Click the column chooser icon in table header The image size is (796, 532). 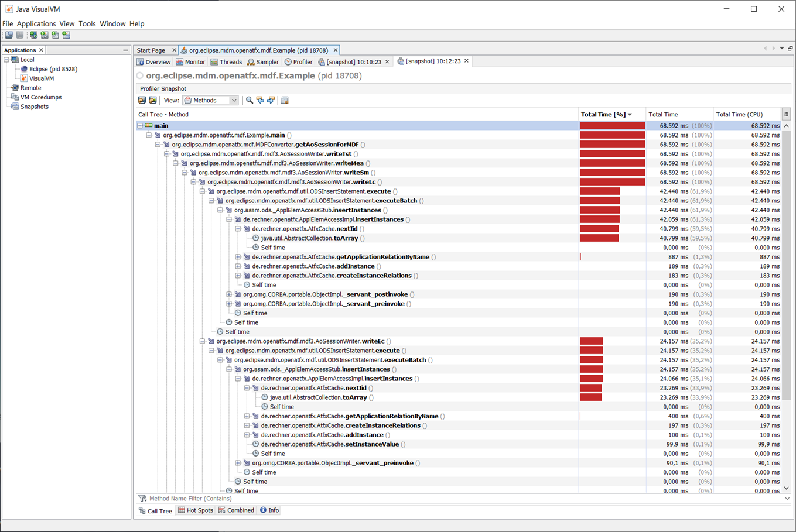pyautogui.click(x=786, y=115)
